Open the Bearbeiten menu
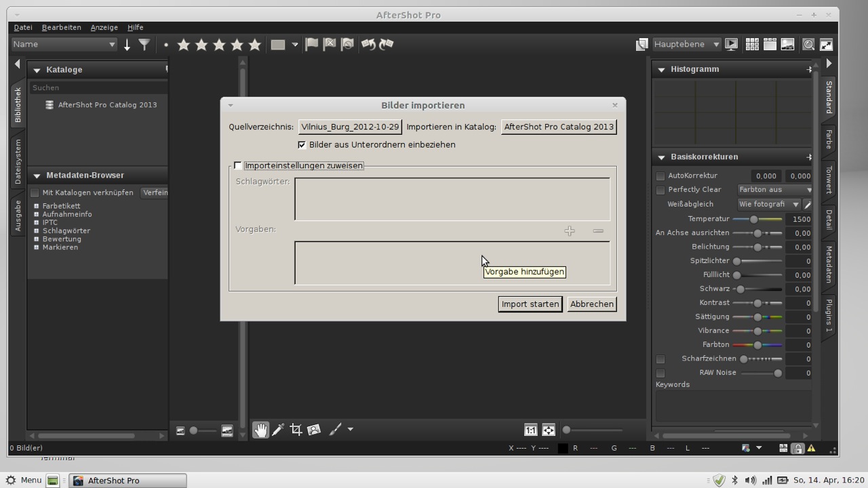The height and width of the screenshot is (488, 868). 62,27
